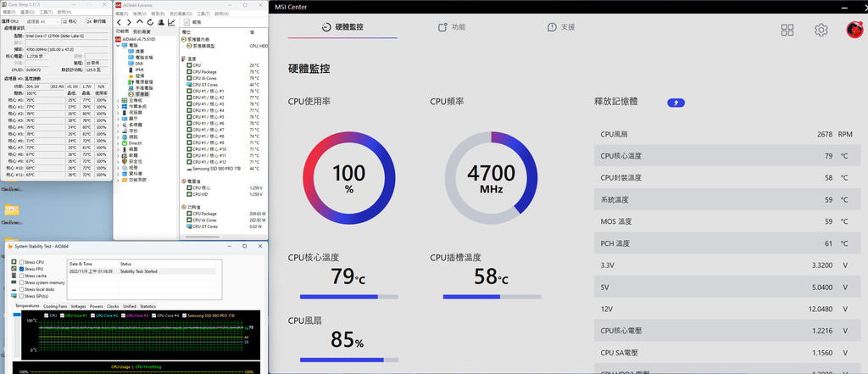This screenshot has width=868, height=374.
Task: Uncheck CPU Core #1 in the temperature graph
Action: 63,315
